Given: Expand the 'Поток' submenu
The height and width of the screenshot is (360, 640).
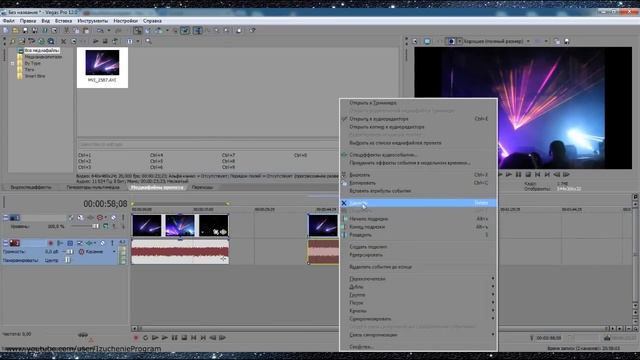Looking at the screenshot, I should [418, 303].
